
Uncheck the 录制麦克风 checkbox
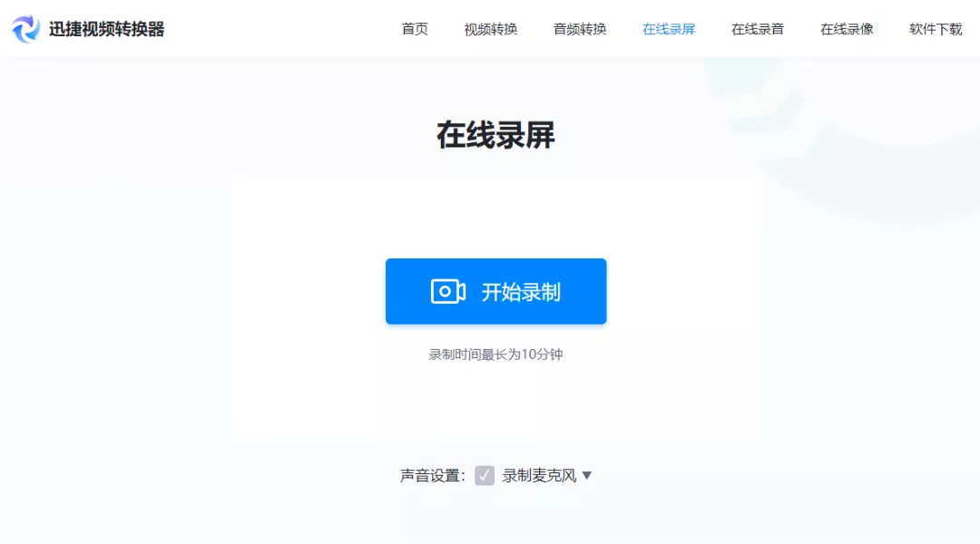tap(485, 475)
